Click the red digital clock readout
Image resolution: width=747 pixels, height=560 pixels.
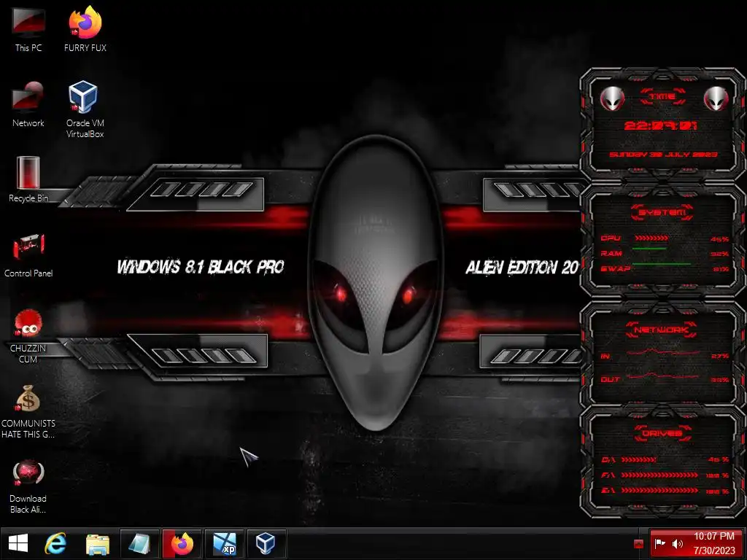(661, 125)
